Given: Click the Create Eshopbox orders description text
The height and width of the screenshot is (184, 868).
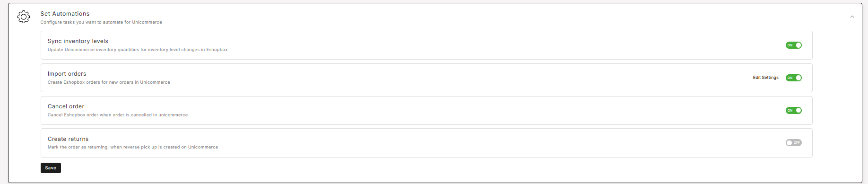Looking at the screenshot, I should (x=109, y=82).
